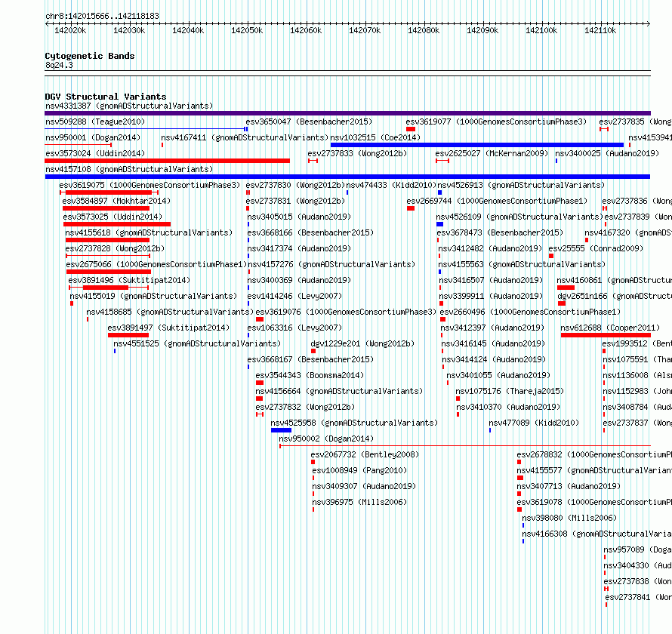Open esv2737830 (Wong2012b) variant
Image resolution: width=672 pixels, height=634 pixels.
[296, 185]
